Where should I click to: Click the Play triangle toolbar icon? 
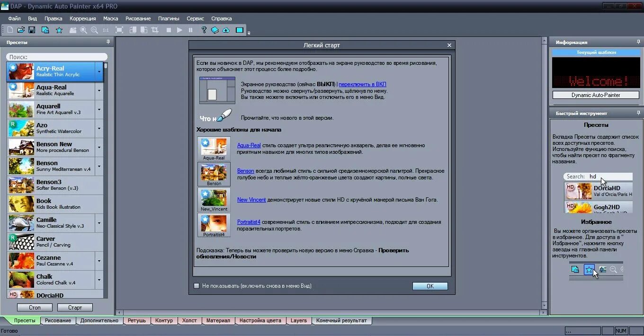[x=179, y=30]
